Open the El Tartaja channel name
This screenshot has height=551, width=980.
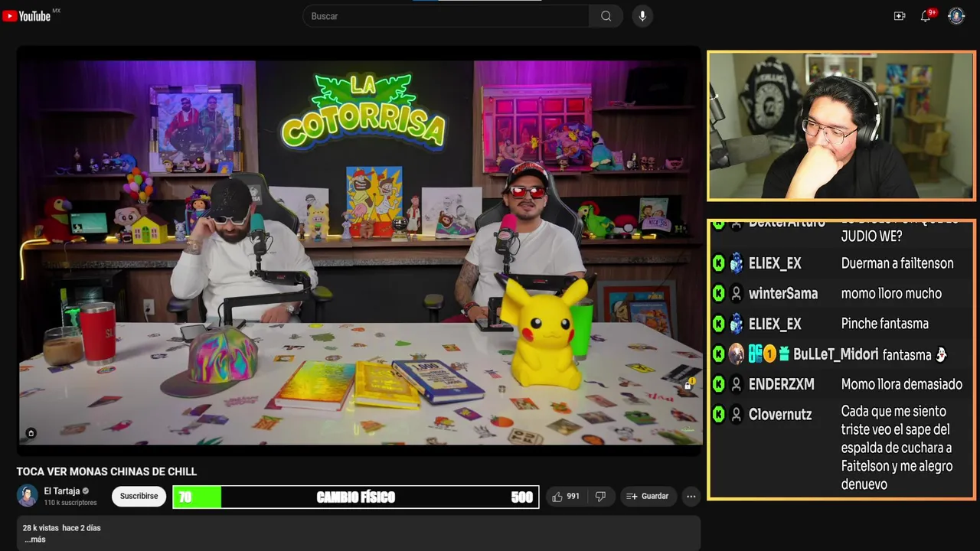click(x=62, y=491)
